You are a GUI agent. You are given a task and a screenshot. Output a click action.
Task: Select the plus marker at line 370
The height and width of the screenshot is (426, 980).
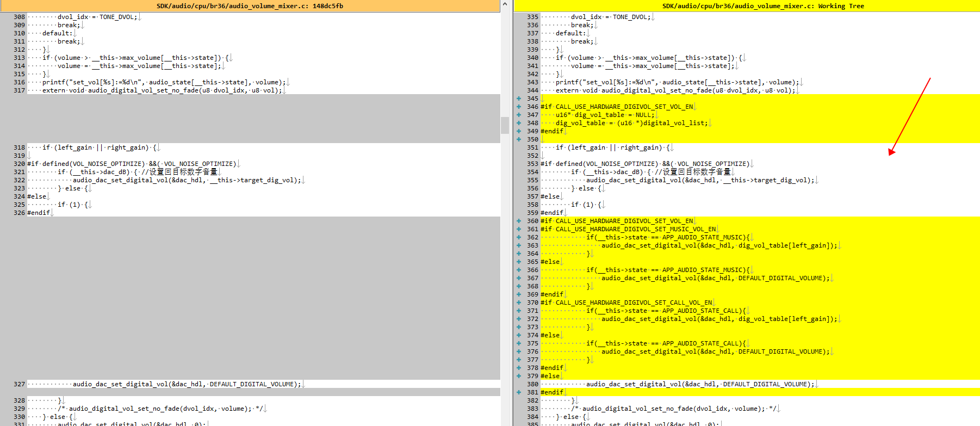[519, 302]
